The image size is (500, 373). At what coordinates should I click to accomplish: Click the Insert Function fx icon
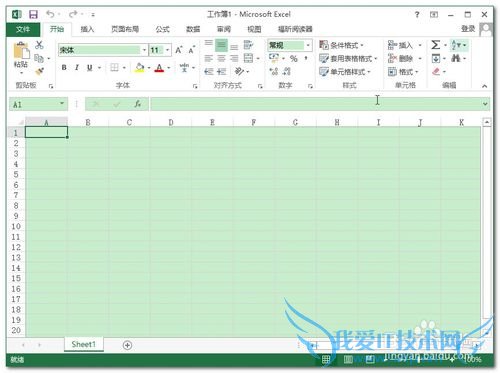click(x=138, y=104)
